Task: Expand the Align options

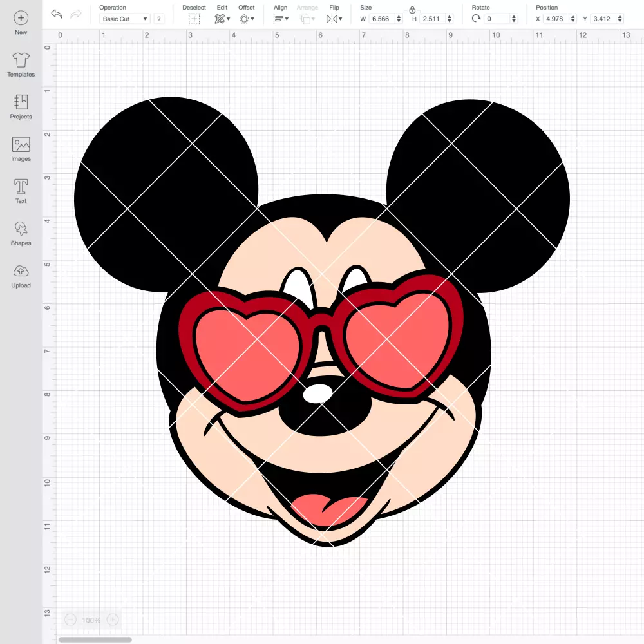Action: tap(281, 19)
